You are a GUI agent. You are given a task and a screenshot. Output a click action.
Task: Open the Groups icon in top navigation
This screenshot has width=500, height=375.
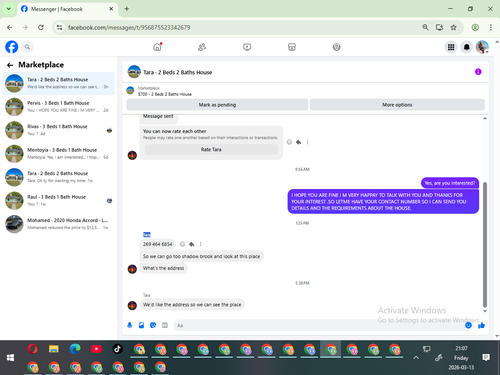pos(337,47)
